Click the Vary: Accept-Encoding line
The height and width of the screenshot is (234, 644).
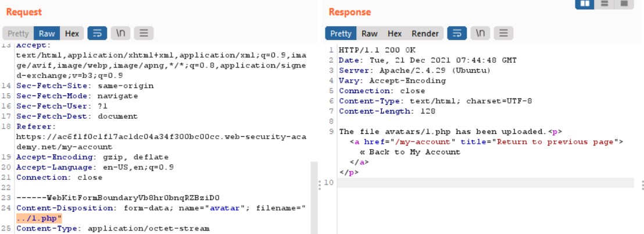392,80
